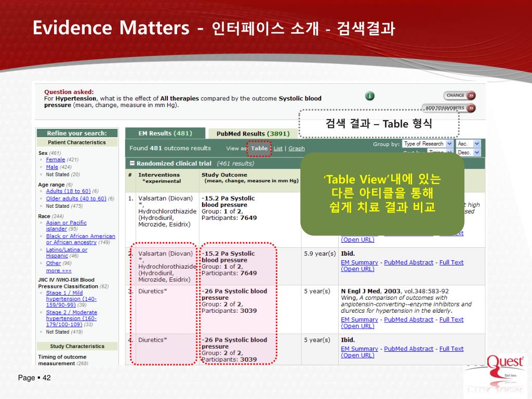532x399 pixels.
Task: Open the Group by Type of Research dropdown
Action: point(428,144)
